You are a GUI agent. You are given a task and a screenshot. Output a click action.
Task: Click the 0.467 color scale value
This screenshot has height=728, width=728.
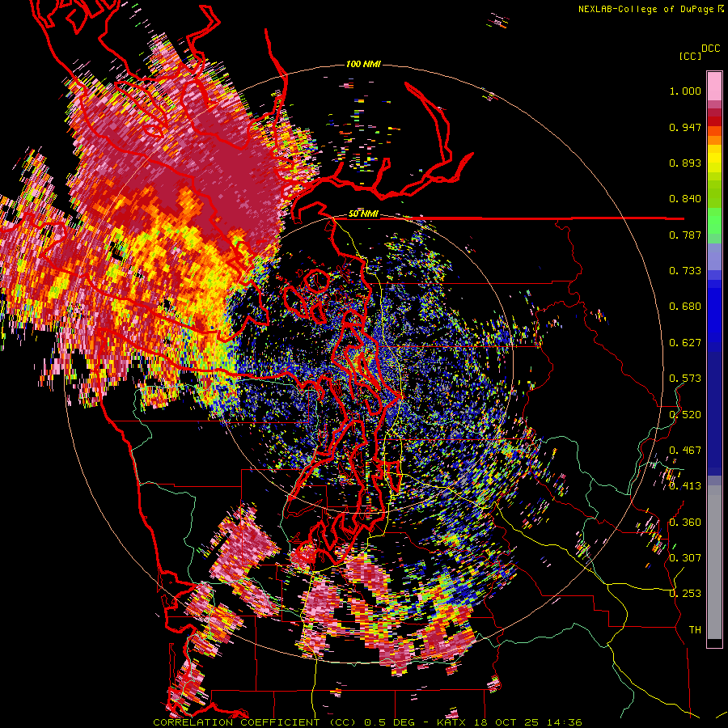tap(685, 451)
